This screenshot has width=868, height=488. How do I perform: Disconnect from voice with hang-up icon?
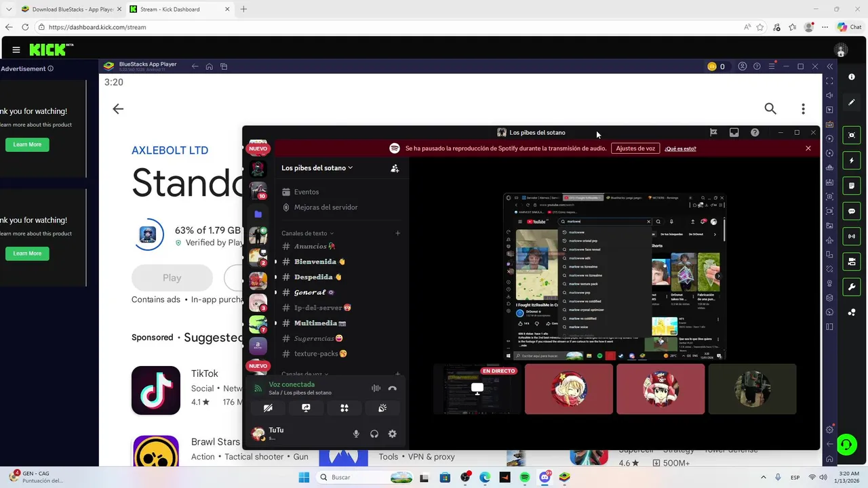tap(392, 388)
